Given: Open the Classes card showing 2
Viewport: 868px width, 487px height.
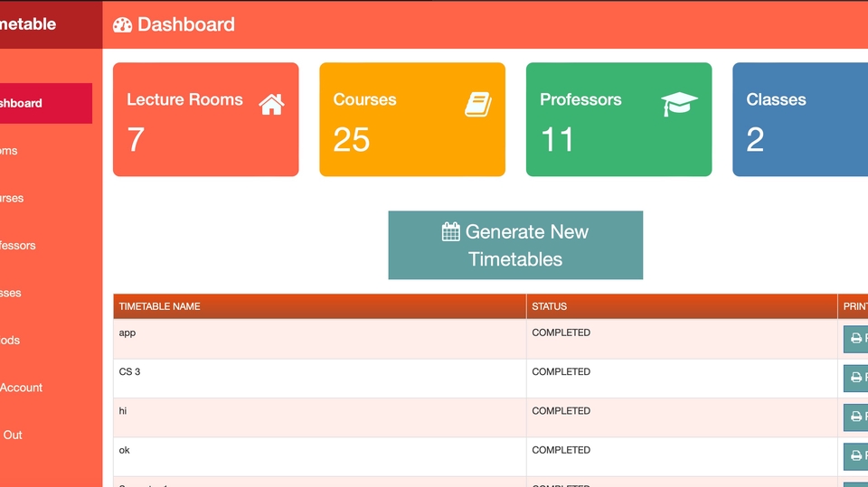Looking at the screenshot, I should click(800, 119).
